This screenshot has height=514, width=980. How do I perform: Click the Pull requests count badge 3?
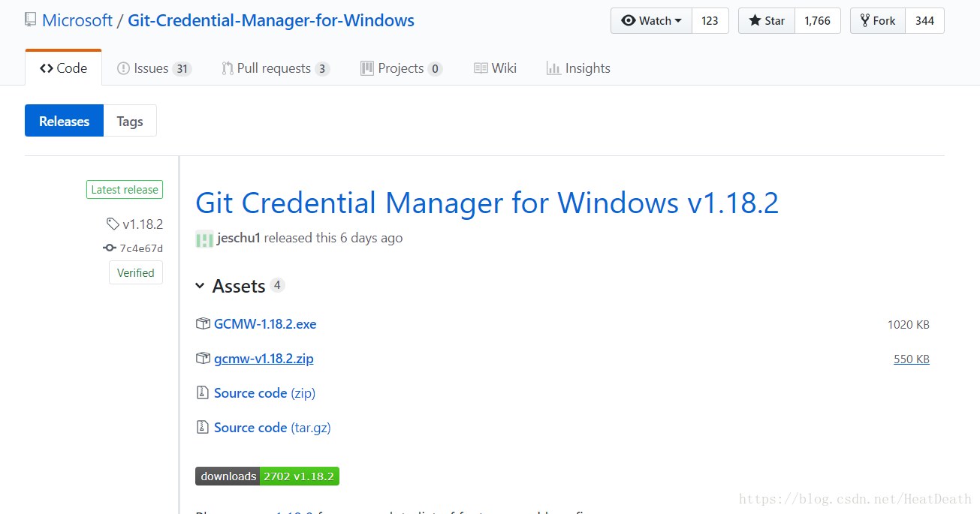click(x=322, y=69)
